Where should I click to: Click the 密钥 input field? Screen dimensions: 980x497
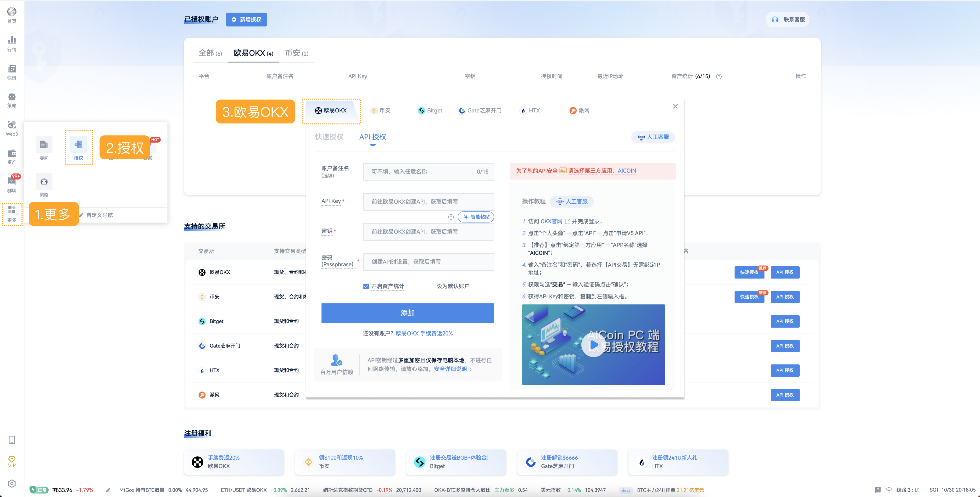[428, 232]
